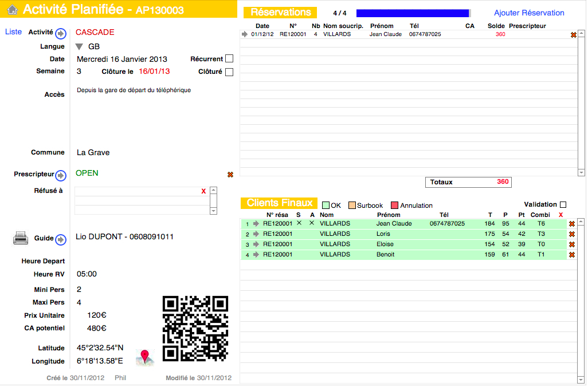588x387 pixels.
Task: Toggle the Récurrent checkbox
Action: pyautogui.click(x=229, y=59)
